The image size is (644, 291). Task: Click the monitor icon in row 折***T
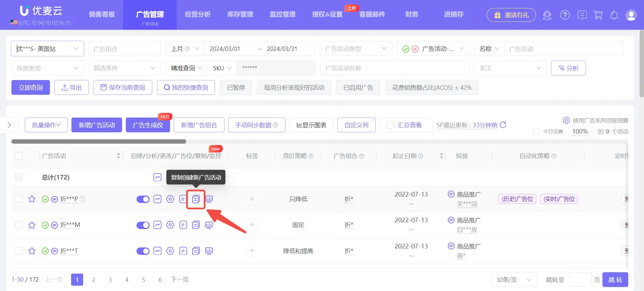(x=209, y=251)
